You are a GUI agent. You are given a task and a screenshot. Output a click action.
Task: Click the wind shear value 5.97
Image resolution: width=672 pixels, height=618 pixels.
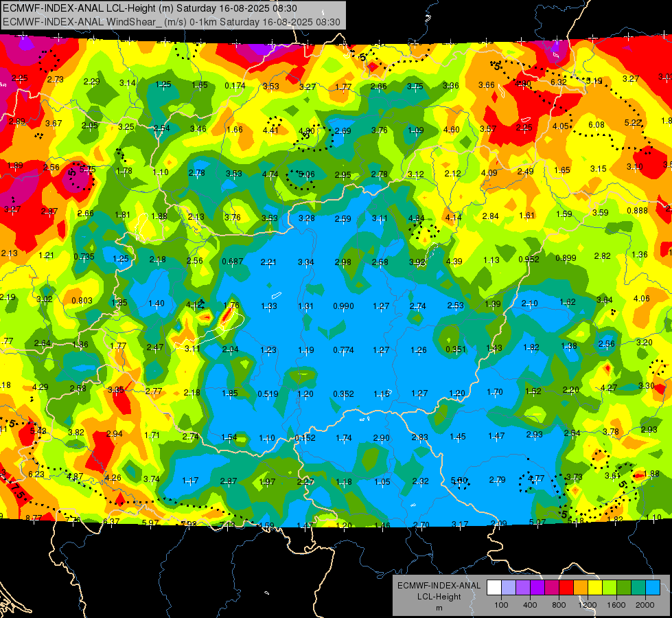coord(150,523)
